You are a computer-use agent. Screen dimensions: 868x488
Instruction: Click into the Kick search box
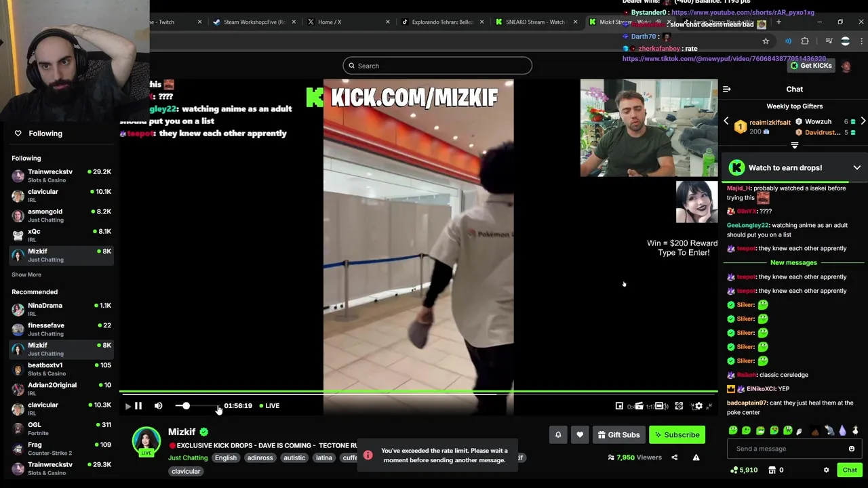click(437, 66)
